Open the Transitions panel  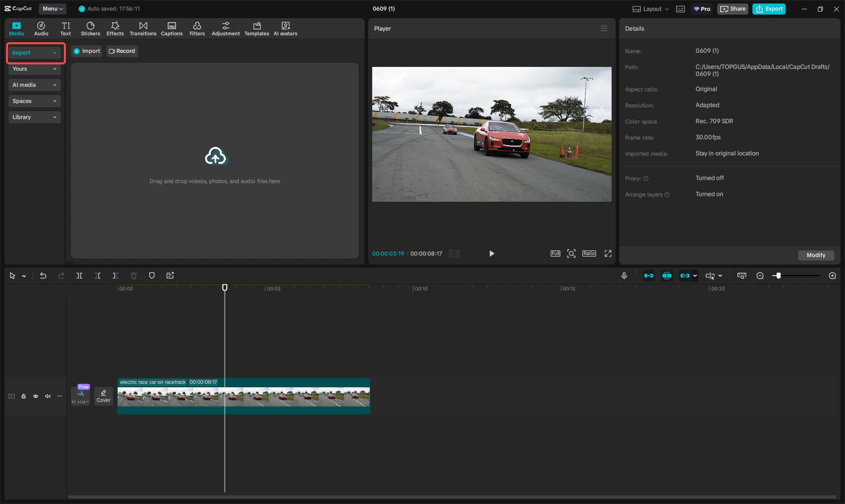(143, 28)
